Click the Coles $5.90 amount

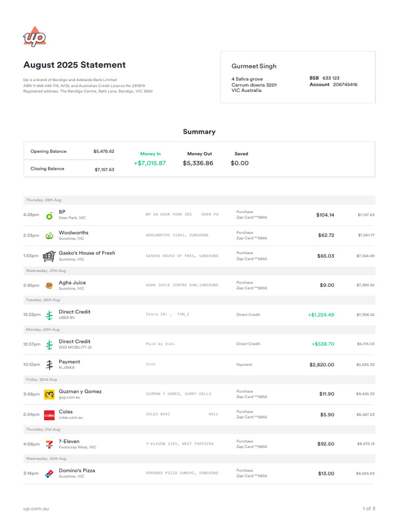pos(327,415)
